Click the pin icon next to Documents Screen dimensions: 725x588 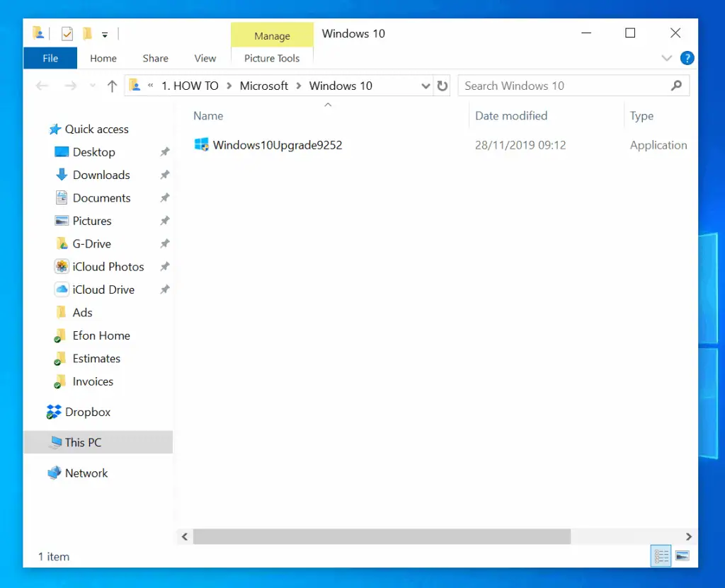pos(164,198)
